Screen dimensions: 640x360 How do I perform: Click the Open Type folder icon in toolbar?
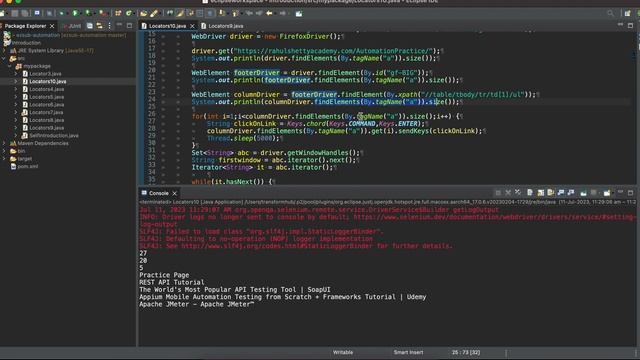point(144,13)
